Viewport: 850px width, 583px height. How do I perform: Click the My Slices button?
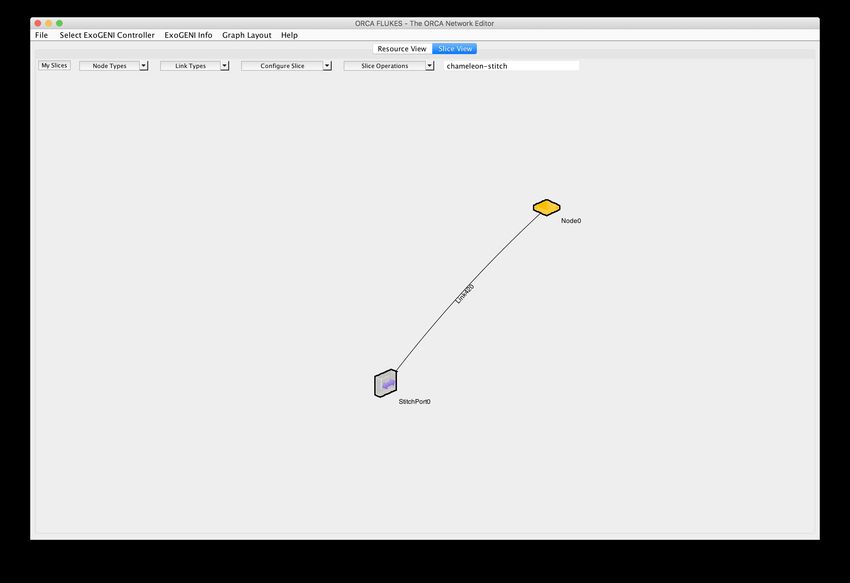(x=54, y=66)
